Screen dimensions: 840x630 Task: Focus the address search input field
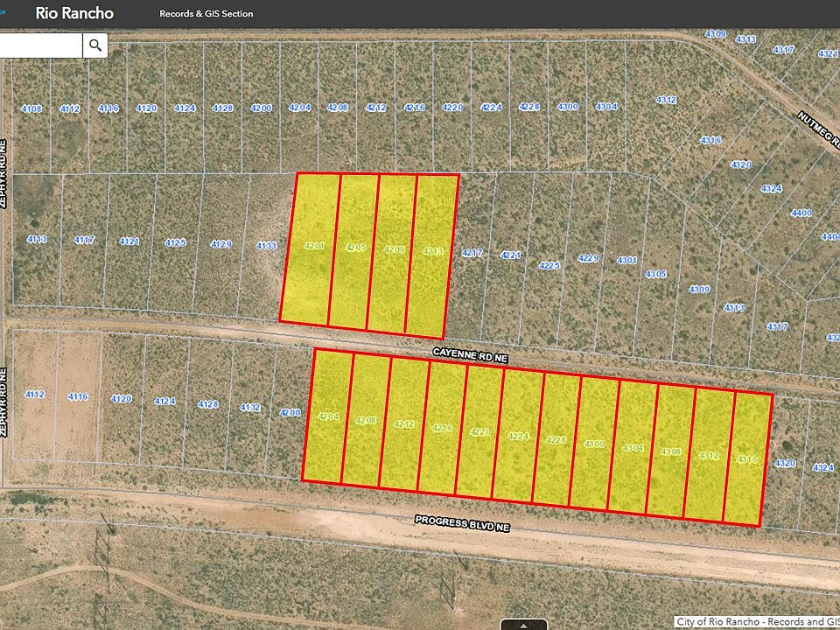(41, 45)
